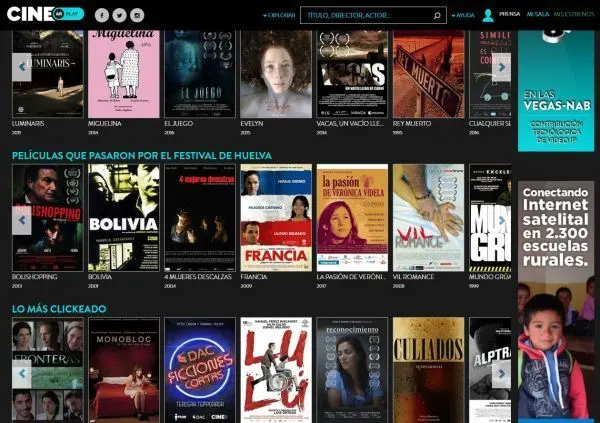Open the Monobloc poster

pyautogui.click(x=124, y=370)
